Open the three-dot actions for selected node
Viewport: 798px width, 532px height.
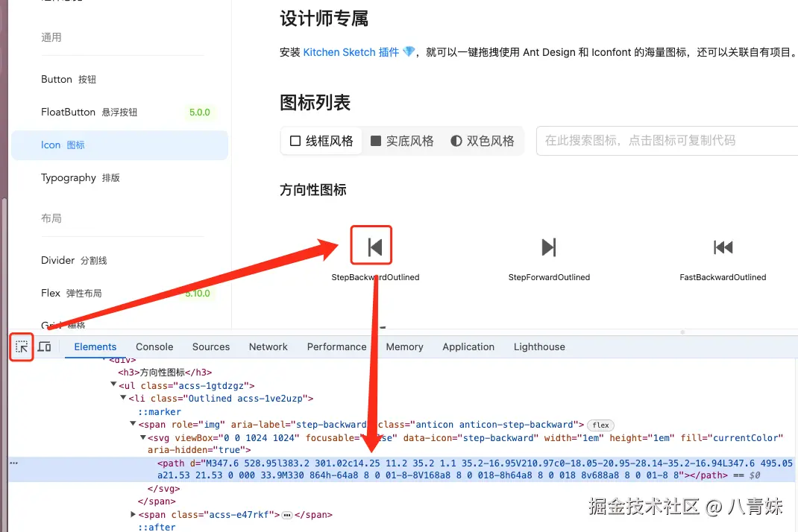13,463
